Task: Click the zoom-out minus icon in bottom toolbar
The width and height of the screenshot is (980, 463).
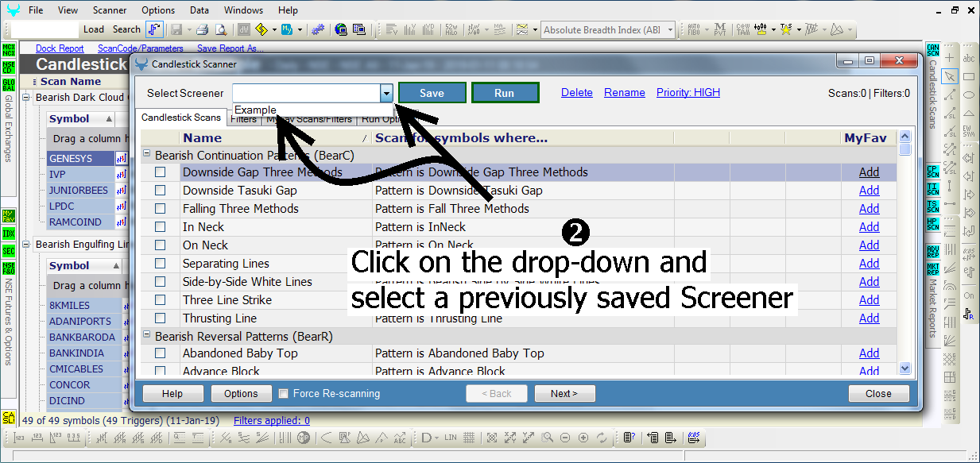Action: pyautogui.click(x=565, y=438)
